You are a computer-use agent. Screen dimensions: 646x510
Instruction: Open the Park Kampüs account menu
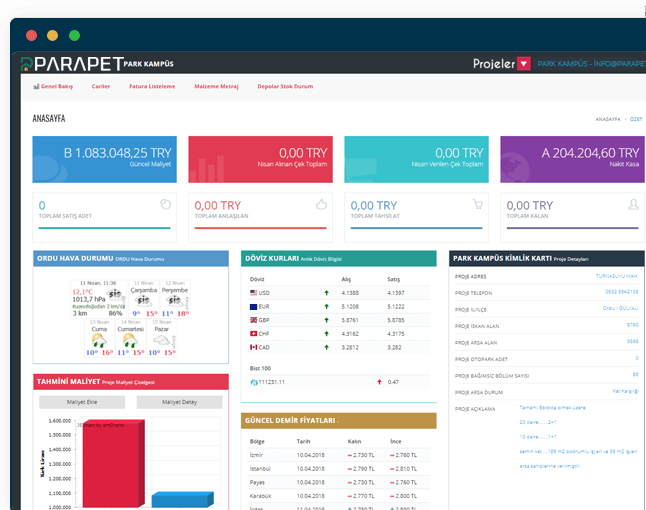590,64
